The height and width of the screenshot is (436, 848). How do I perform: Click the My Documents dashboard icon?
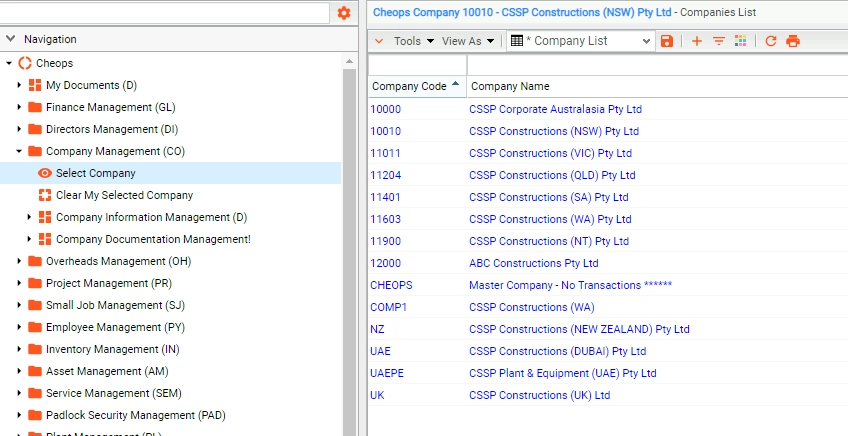point(35,85)
